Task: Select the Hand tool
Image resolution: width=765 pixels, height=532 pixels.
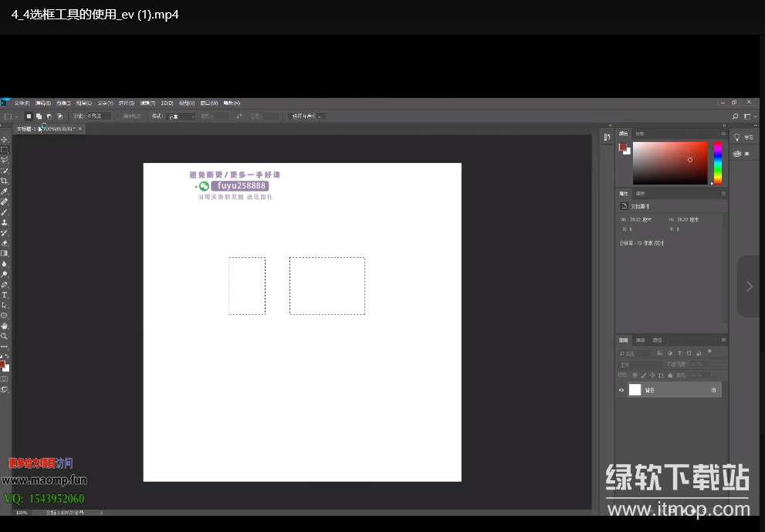Action: coord(5,326)
